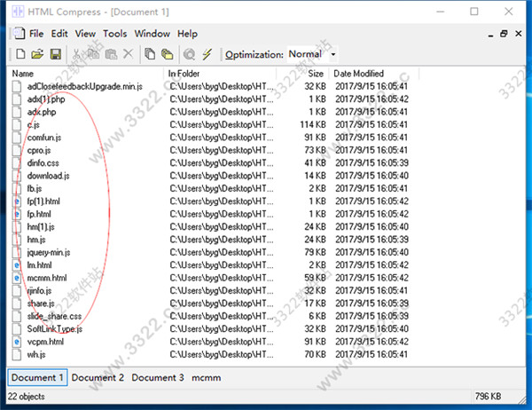Click file icon of fp.html
Image resolution: width=532 pixels, height=410 pixels.
click(x=17, y=214)
